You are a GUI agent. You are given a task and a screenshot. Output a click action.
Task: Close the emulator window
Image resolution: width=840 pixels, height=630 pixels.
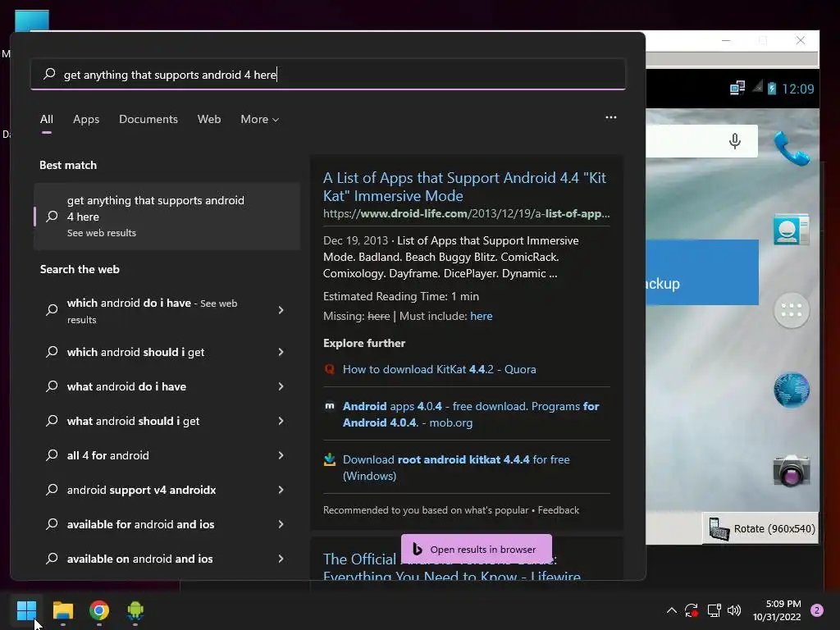click(x=801, y=40)
